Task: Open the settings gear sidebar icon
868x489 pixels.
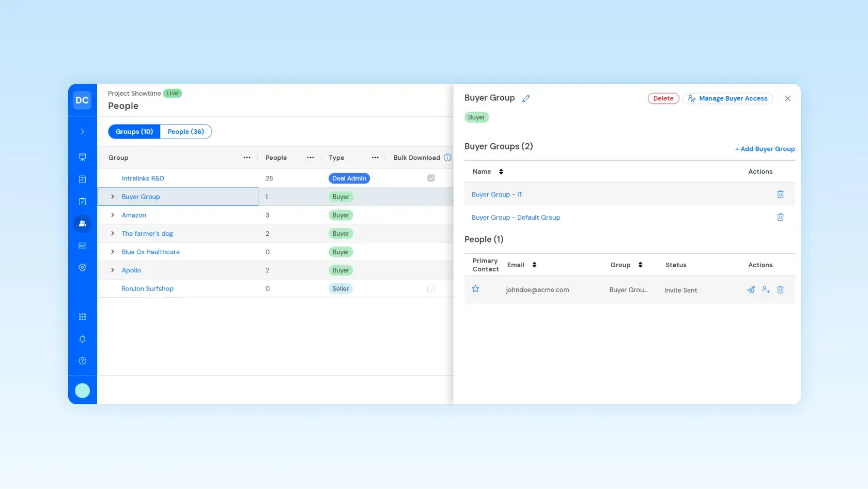Action: (x=82, y=267)
